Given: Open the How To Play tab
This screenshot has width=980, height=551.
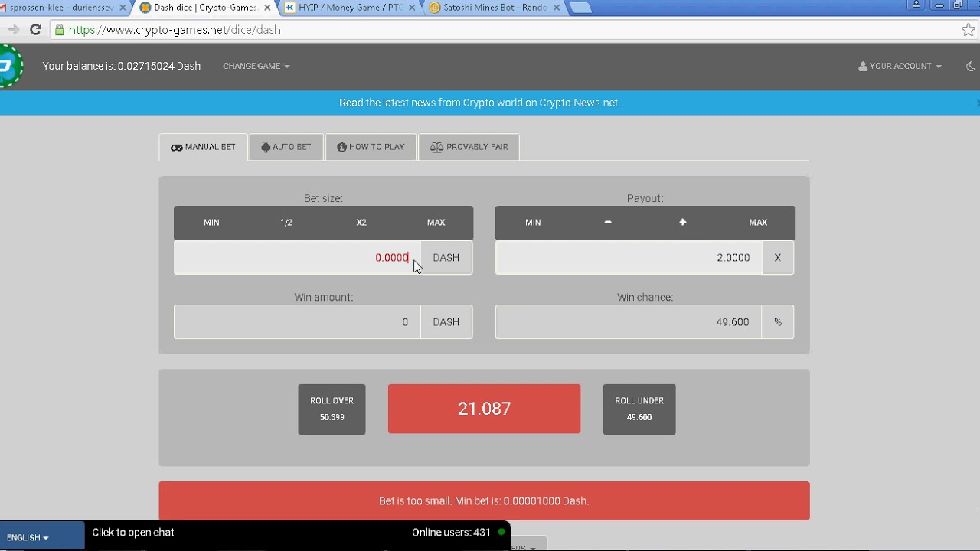Looking at the screenshot, I should (371, 147).
